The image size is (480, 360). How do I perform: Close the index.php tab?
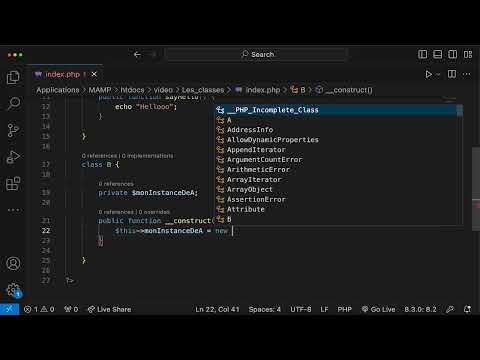click(x=94, y=74)
